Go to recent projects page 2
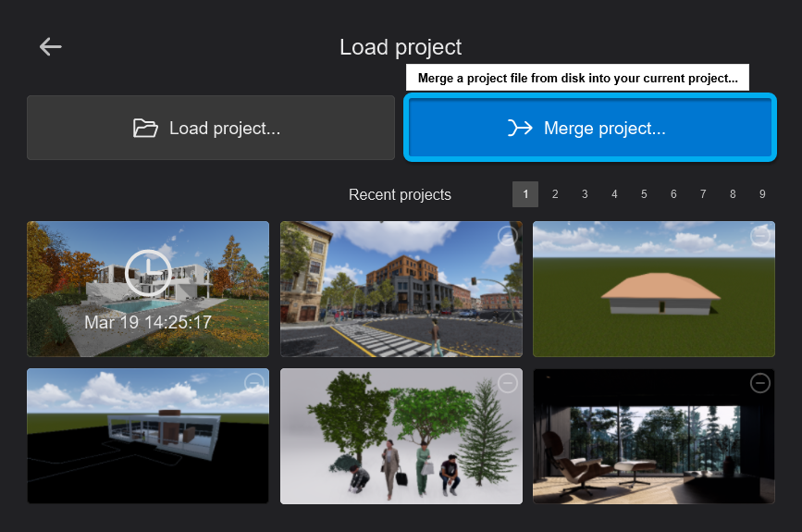 click(555, 194)
